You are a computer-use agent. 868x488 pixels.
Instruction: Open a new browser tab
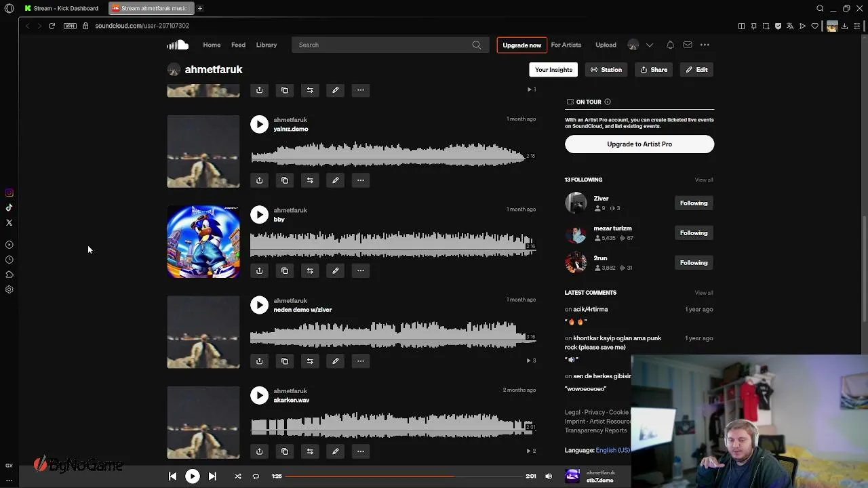[x=200, y=8]
